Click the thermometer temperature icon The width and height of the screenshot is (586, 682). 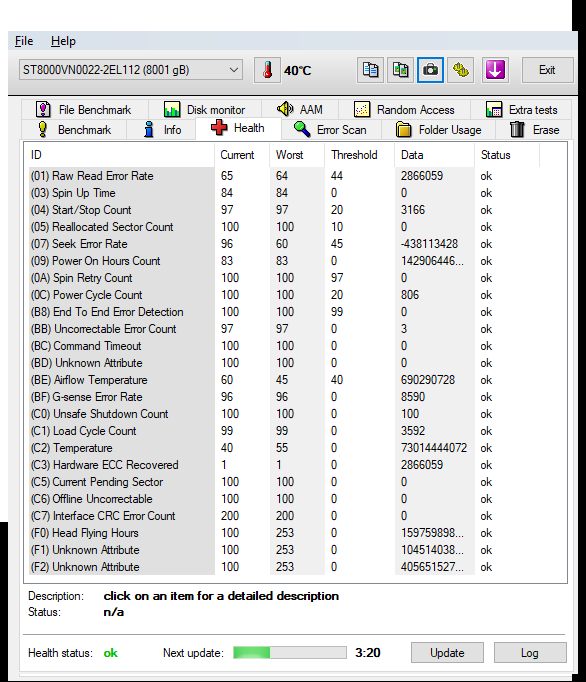267,70
